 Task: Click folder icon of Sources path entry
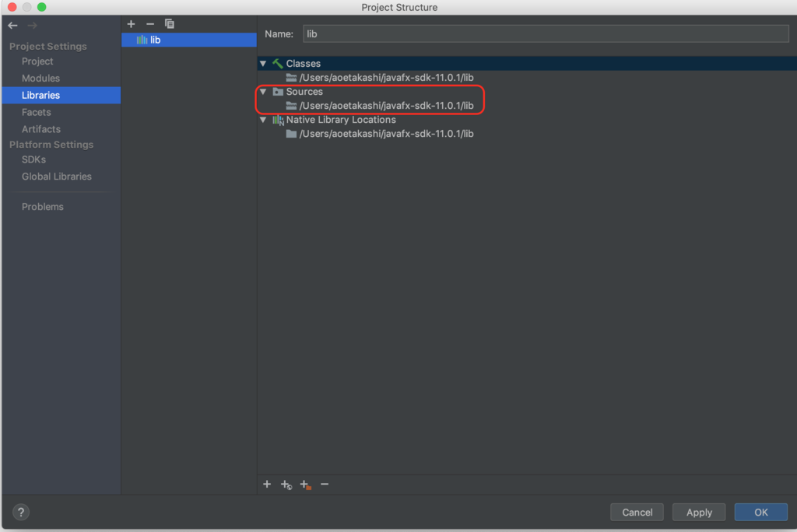coord(291,106)
